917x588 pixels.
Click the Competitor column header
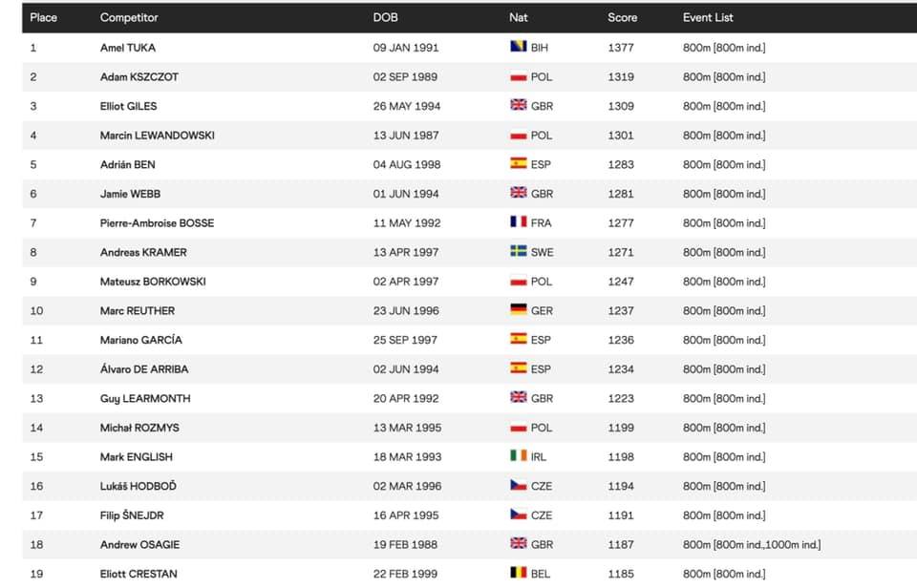pyautogui.click(x=129, y=17)
